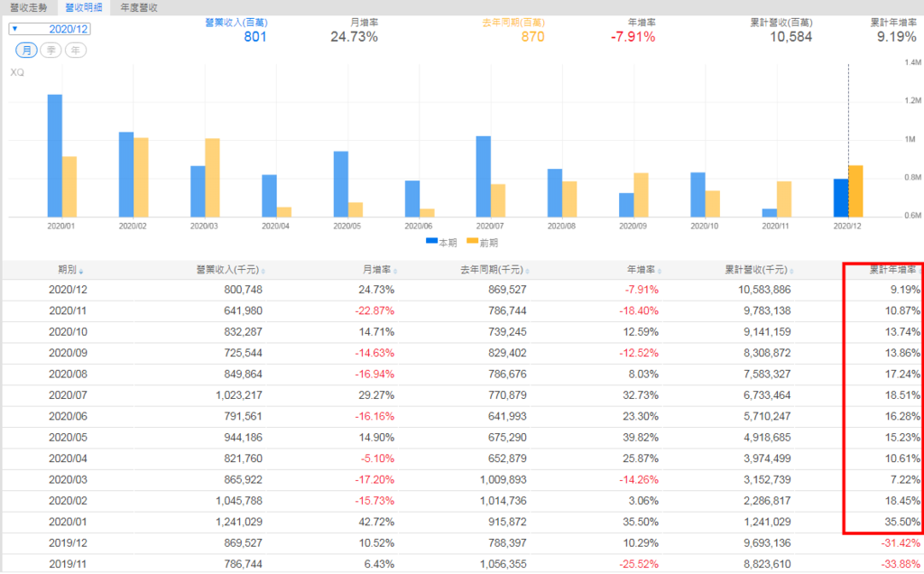Click the 2020/04 row period cell
This screenshot has width=924, height=574.
68,458
